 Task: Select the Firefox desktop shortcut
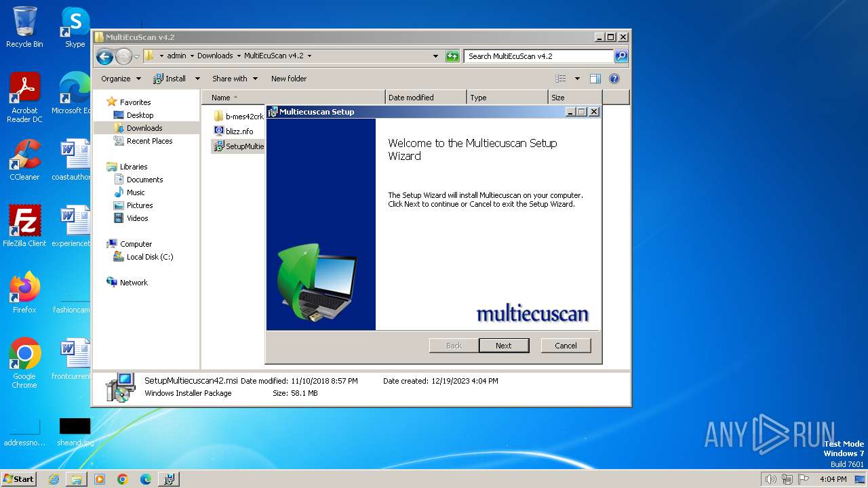[x=24, y=292]
